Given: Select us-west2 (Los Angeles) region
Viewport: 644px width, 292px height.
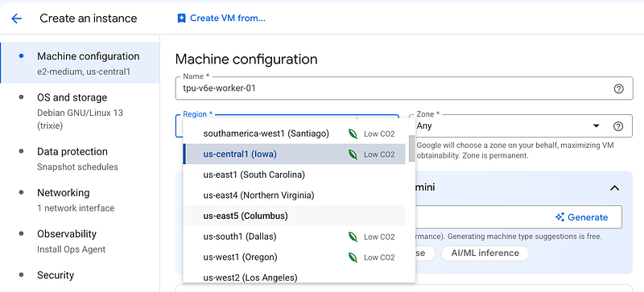Looking at the screenshot, I should 294,276.
